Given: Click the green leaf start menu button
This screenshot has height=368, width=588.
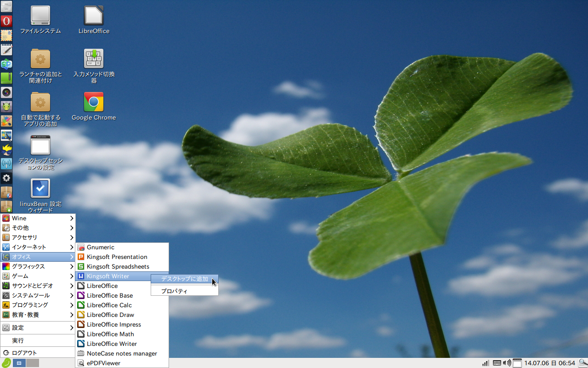Looking at the screenshot, I should 6,363.
